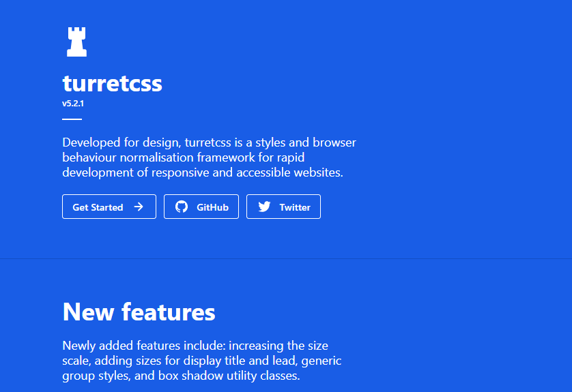Open the Twitter button label
This screenshot has width=572, height=392.
point(294,207)
